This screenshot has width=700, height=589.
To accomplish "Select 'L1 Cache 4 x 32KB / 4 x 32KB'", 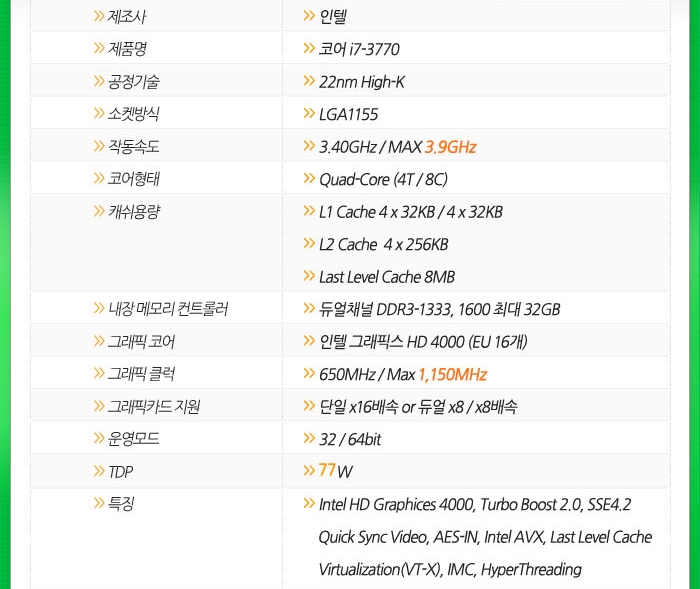I will 411,212.
